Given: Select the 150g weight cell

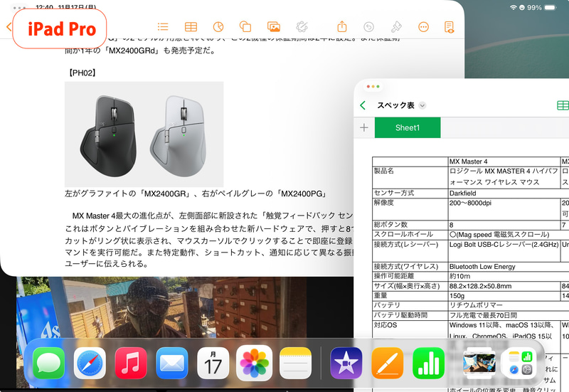Looking at the screenshot, I should click(504, 296).
